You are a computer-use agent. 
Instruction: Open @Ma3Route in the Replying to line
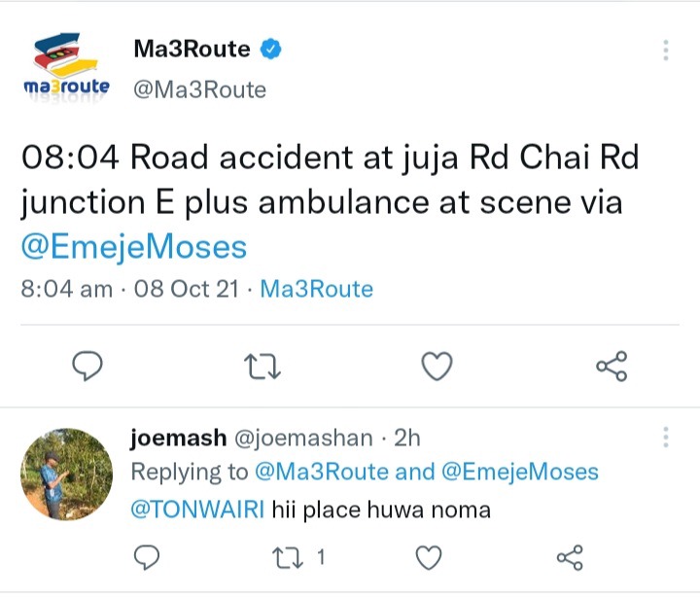(322, 472)
